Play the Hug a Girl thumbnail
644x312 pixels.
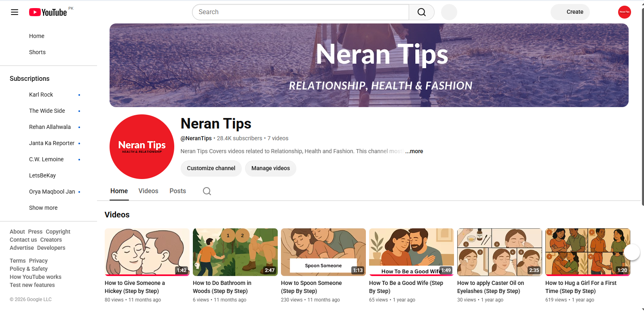[588, 252]
